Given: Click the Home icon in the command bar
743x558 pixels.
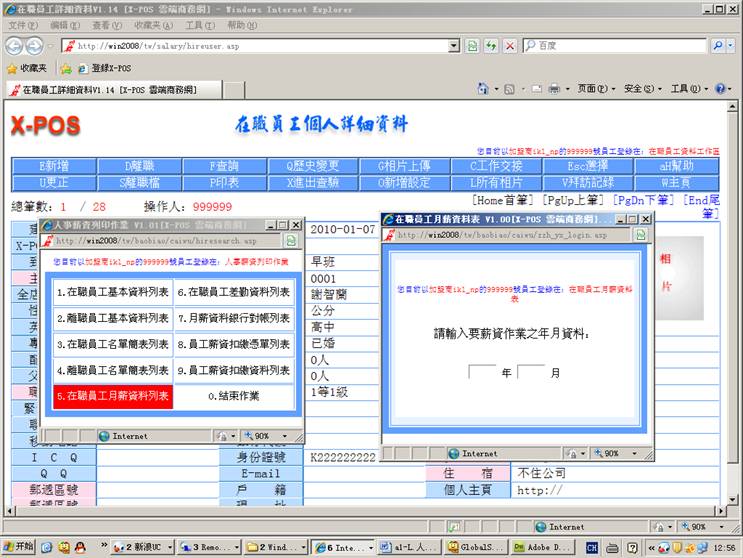Looking at the screenshot, I should pos(483,89).
